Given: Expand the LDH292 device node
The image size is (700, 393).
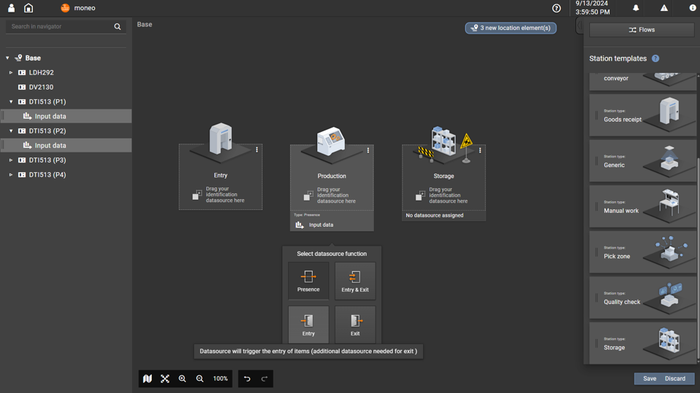Looking at the screenshot, I should (x=11, y=72).
